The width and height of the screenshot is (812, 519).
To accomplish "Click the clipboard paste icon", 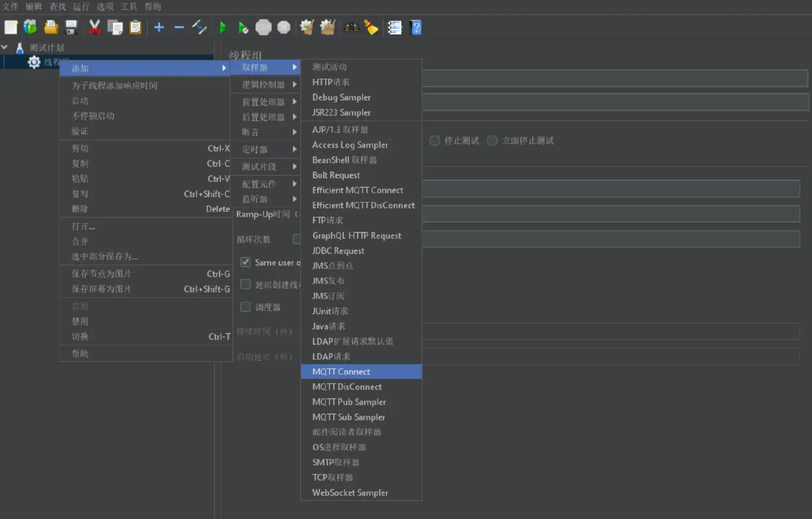I will coord(136,27).
